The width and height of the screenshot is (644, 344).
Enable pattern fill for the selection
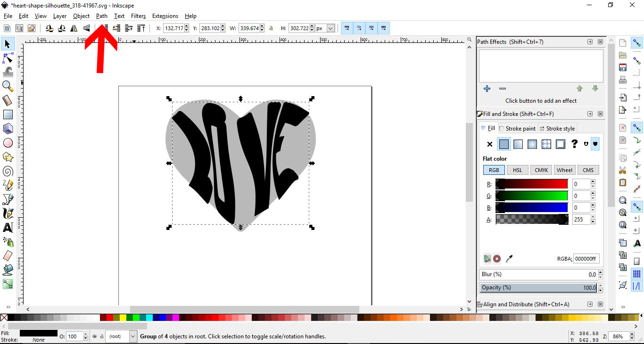point(546,144)
